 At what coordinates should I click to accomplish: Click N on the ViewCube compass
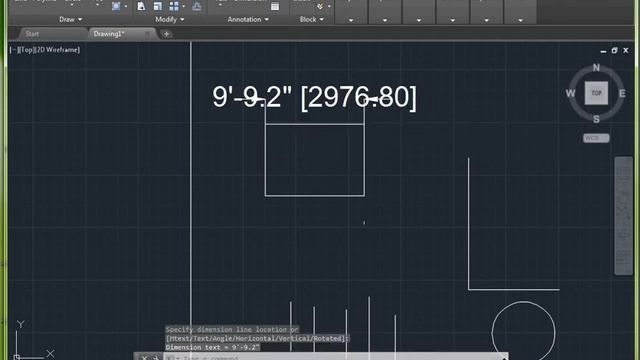coord(596,67)
